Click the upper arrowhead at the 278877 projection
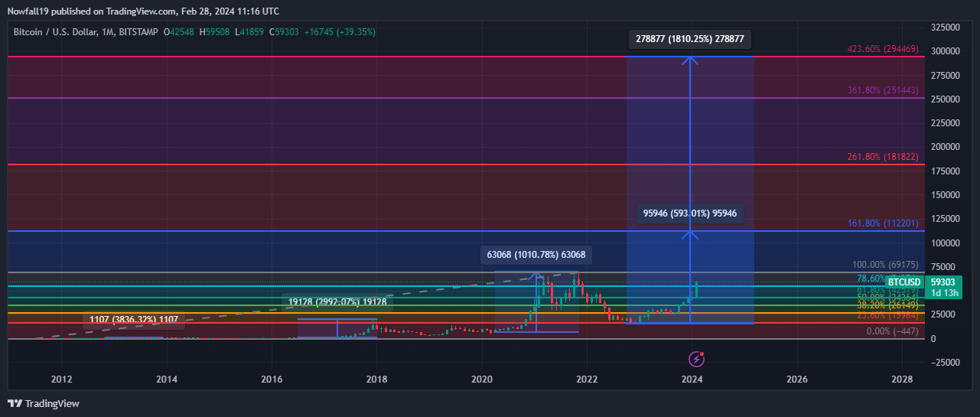 coord(691,59)
